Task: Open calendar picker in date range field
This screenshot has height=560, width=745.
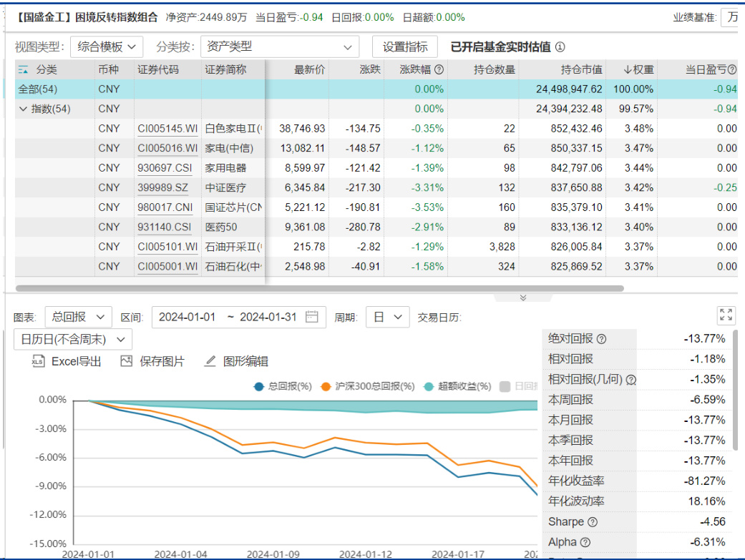Action: point(311,317)
